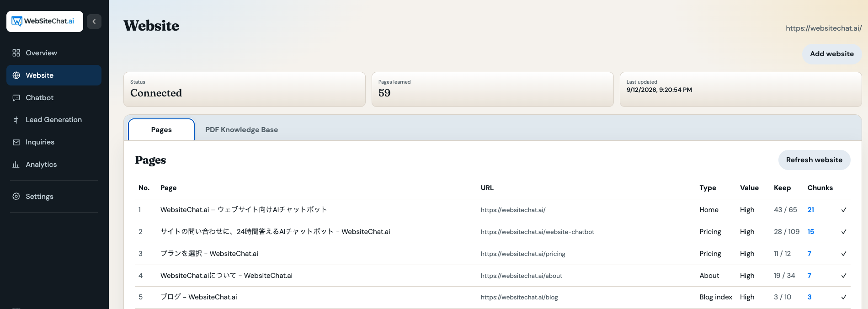The image size is (868, 309).
Task: Open the about URL in row 4
Action: [x=522, y=276]
